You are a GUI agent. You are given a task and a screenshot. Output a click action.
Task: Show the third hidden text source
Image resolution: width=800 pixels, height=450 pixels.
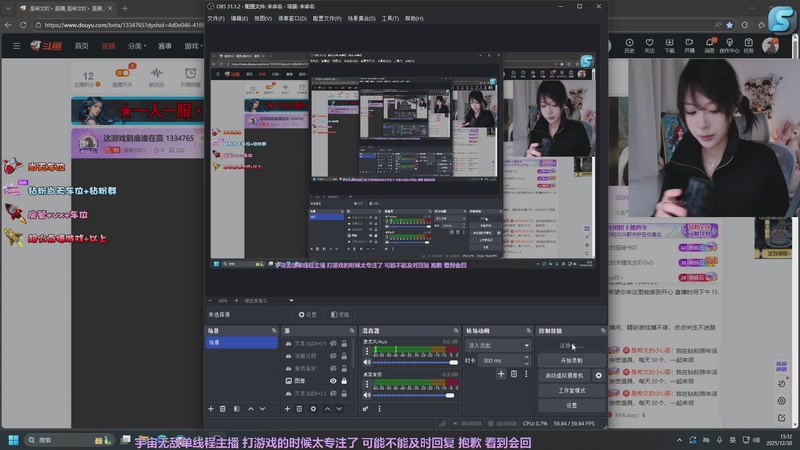[x=333, y=368]
